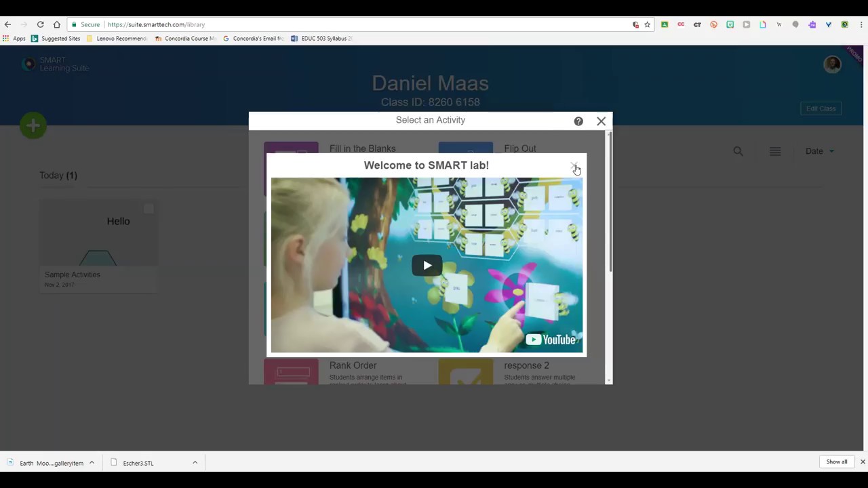Select the Rank Order activity
868x488 pixels.
[353, 365]
